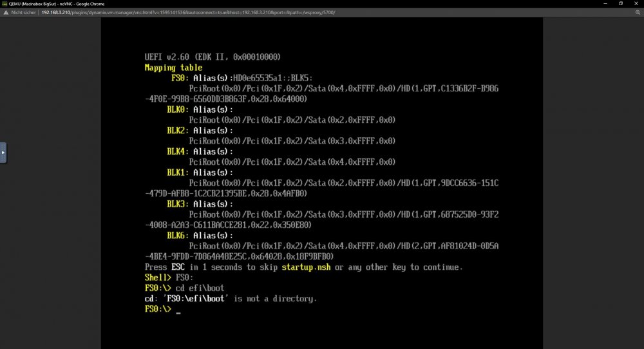644x349 pixels.
Task: Select the "BLK4:" entry label
Action: pyautogui.click(x=178, y=151)
